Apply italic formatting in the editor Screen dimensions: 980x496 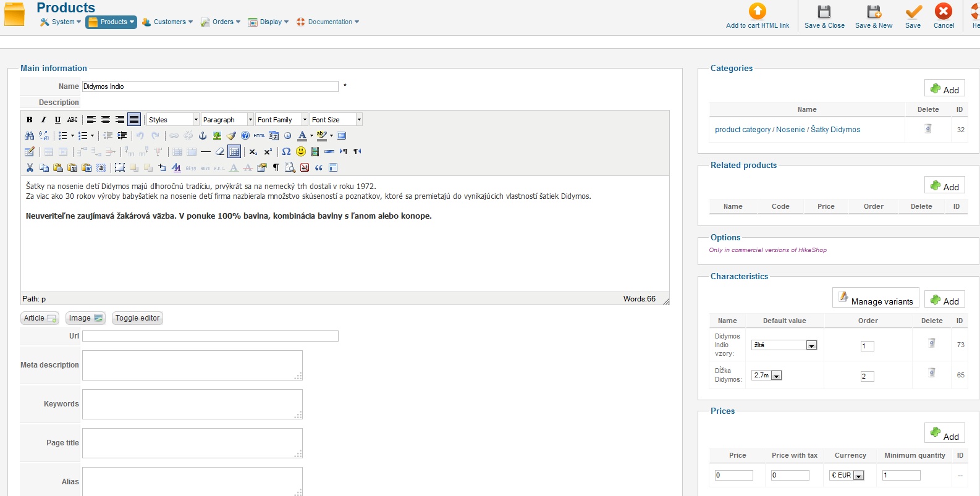pos(43,120)
